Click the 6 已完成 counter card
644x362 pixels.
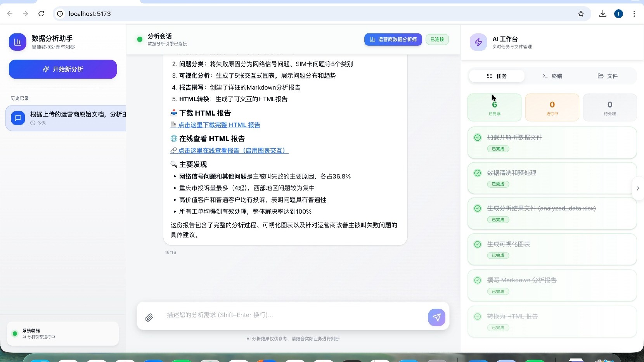click(494, 107)
